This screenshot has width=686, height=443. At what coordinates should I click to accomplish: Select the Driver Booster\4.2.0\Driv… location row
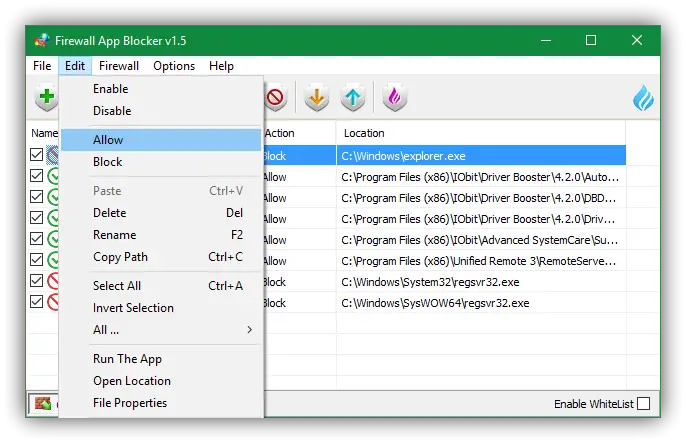coord(481,219)
